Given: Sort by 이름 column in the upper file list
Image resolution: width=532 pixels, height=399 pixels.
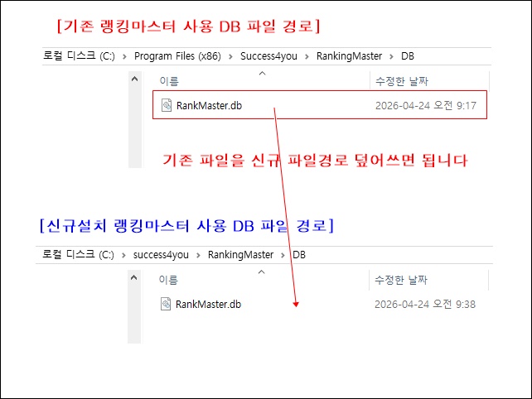Looking at the screenshot, I should (169, 81).
